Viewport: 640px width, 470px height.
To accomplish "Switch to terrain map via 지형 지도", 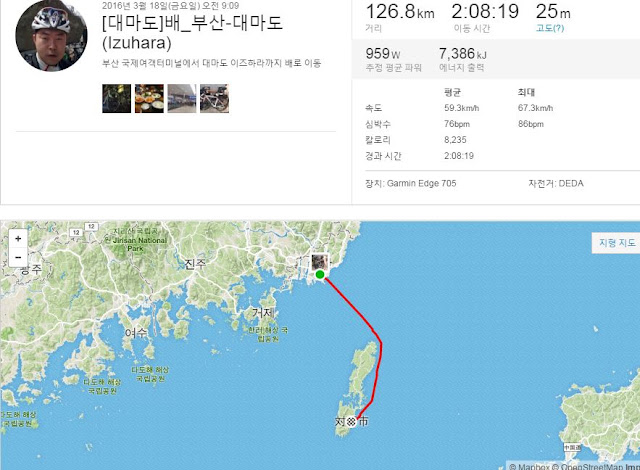I will click(x=616, y=243).
